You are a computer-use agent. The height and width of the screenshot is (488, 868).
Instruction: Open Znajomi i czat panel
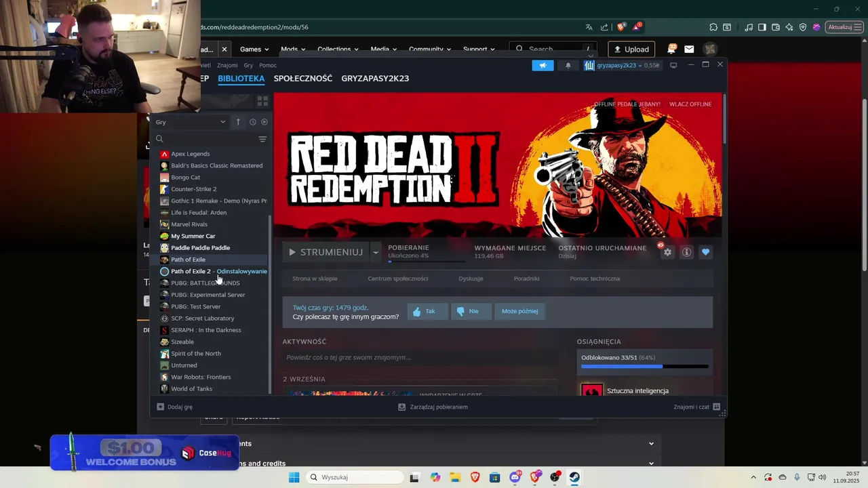click(x=697, y=407)
